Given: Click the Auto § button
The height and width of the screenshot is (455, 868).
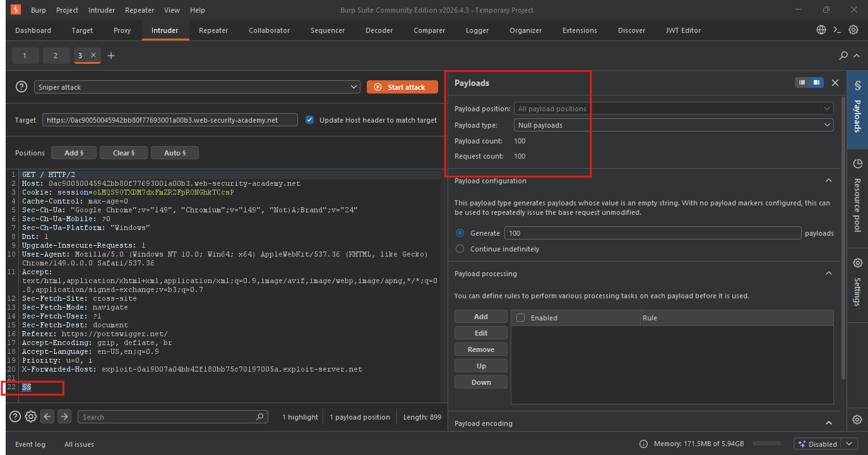Looking at the screenshot, I should point(175,153).
